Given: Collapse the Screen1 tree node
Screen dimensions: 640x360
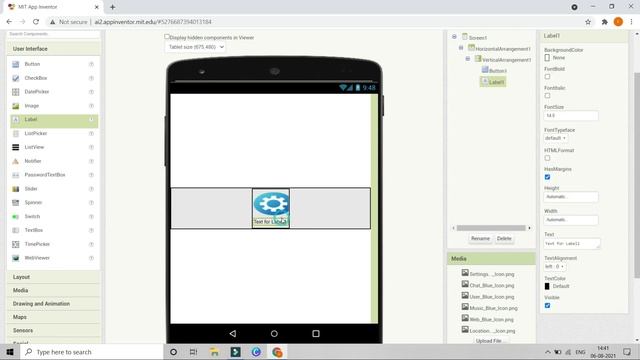Looking at the screenshot, I should pos(454,37).
